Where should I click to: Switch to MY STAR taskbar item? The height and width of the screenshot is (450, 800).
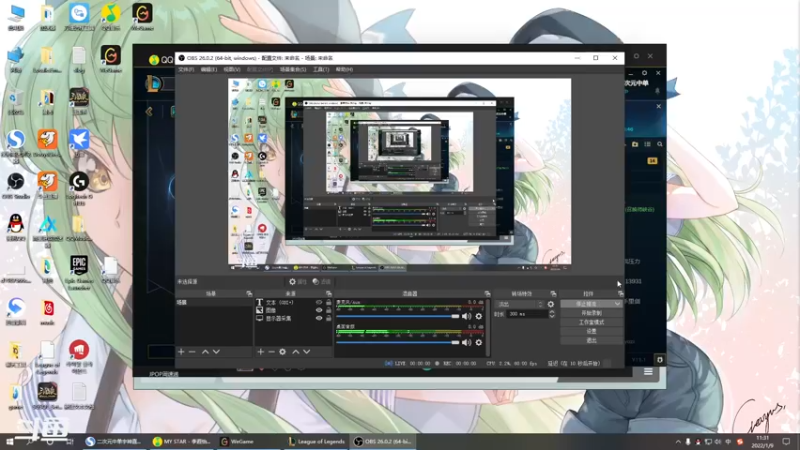coord(182,442)
